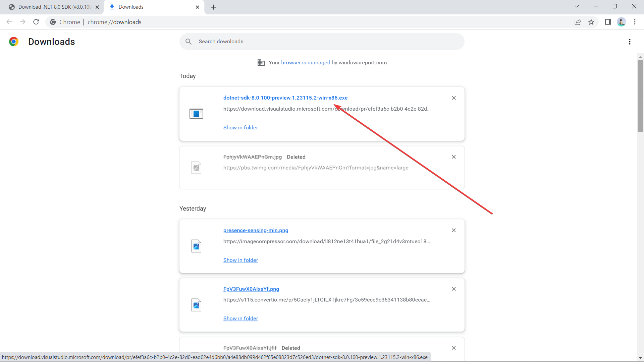Open the Chrome three-dot menu
644x362 pixels.
point(635,22)
